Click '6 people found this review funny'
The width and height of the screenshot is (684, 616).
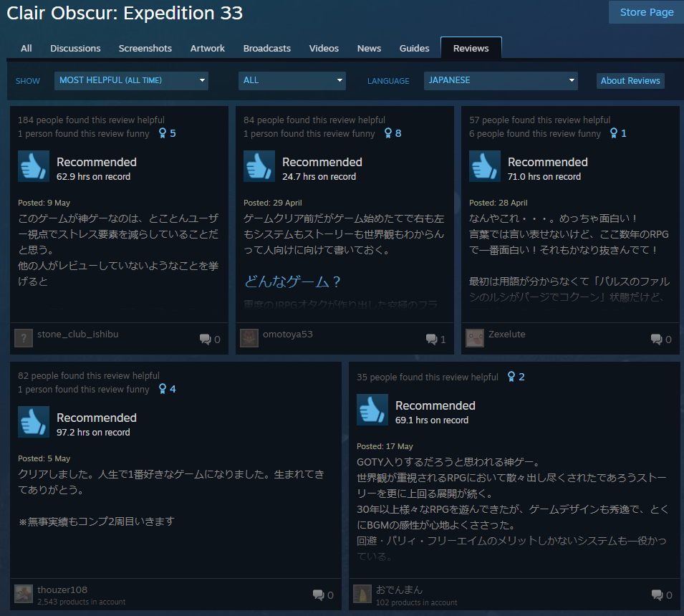535,134
